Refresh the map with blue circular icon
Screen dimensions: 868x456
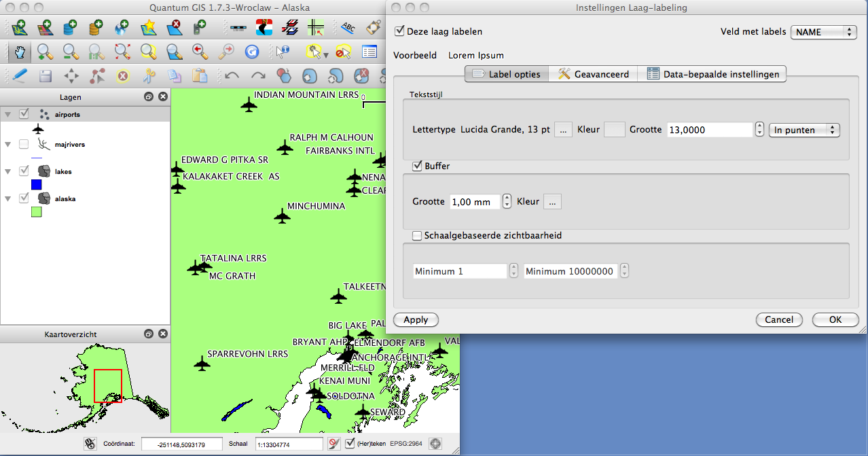click(251, 52)
